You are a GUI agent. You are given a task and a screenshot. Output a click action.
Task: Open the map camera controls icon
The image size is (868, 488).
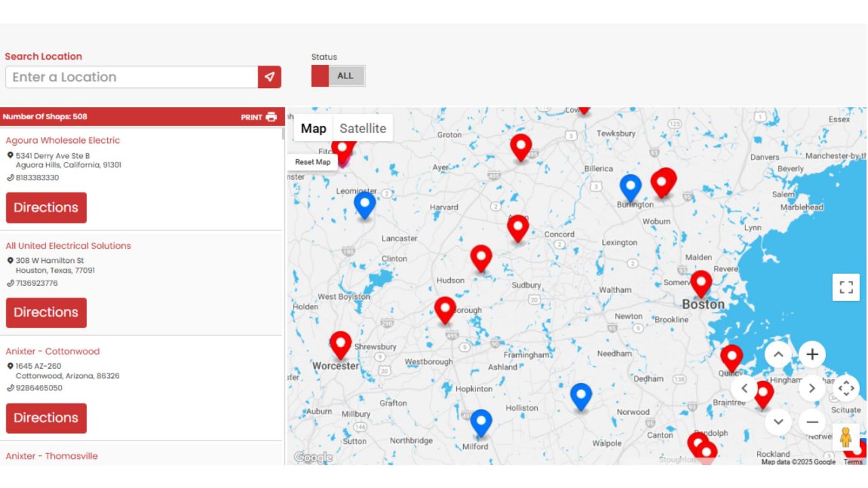coord(846,388)
